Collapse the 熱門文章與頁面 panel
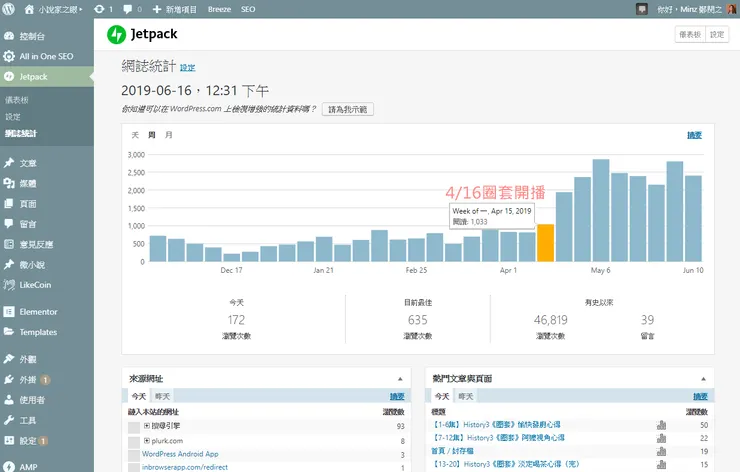Screen dimensions: 740x472 (704, 379)
